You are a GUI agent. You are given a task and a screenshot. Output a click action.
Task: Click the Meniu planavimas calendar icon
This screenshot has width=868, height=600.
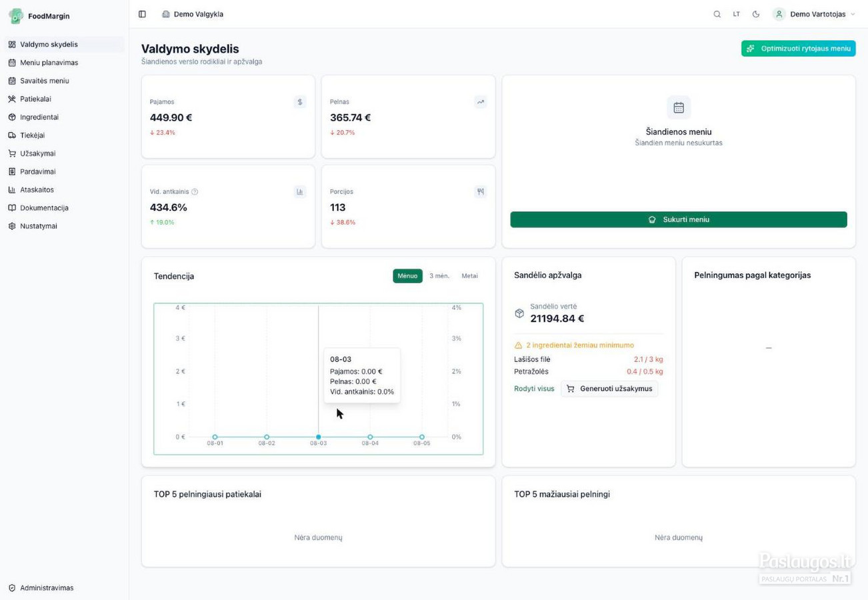tap(12, 63)
